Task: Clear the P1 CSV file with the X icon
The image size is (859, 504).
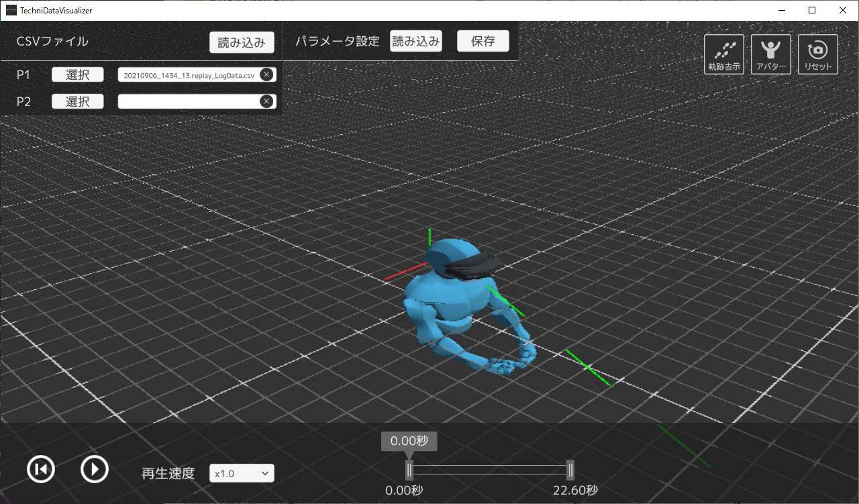Action: [266, 74]
